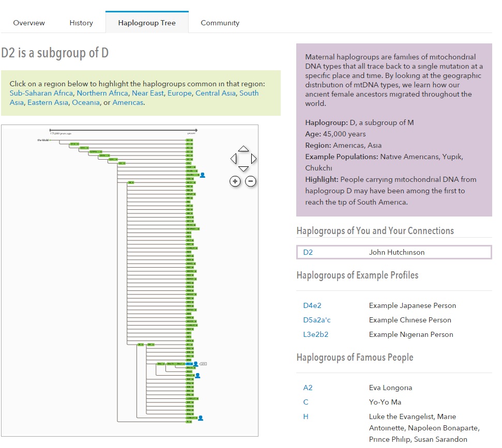Viewport: 502px width, 448px height.
Task: Pan the haplogroup tree upward
Action: pos(244,148)
